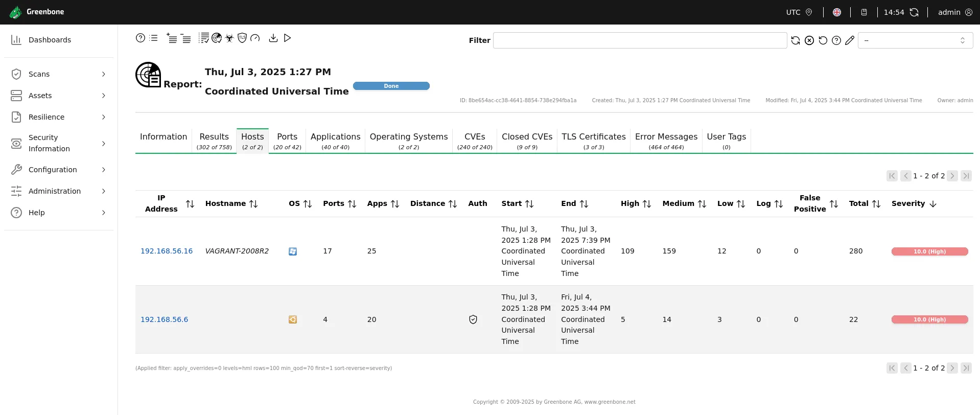Open the CVEs tab

(x=475, y=141)
